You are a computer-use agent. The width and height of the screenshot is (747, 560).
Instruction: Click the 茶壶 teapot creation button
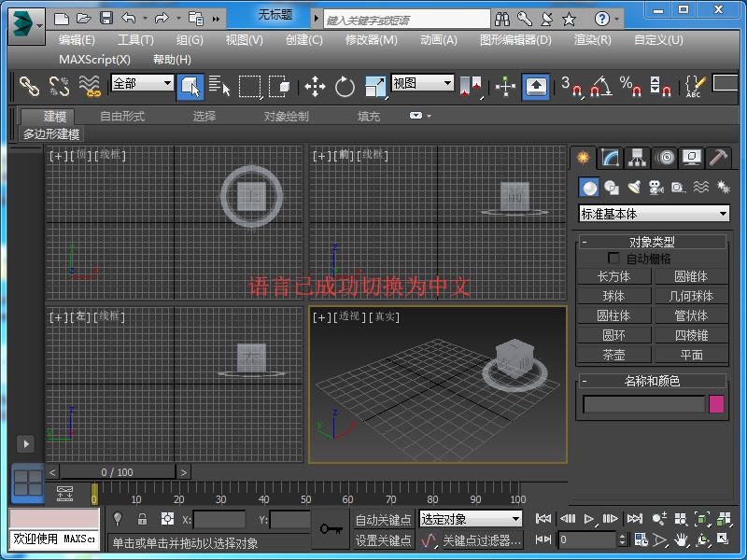click(x=613, y=355)
